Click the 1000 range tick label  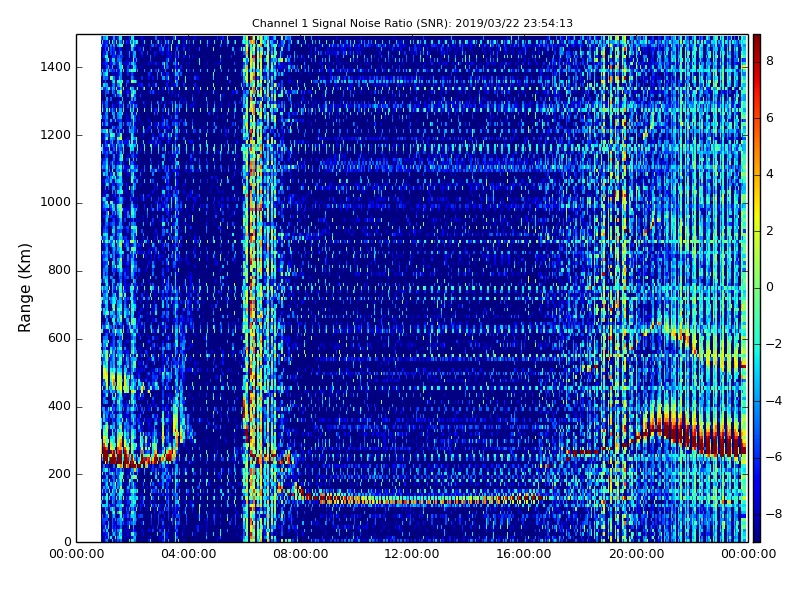pyautogui.click(x=55, y=203)
